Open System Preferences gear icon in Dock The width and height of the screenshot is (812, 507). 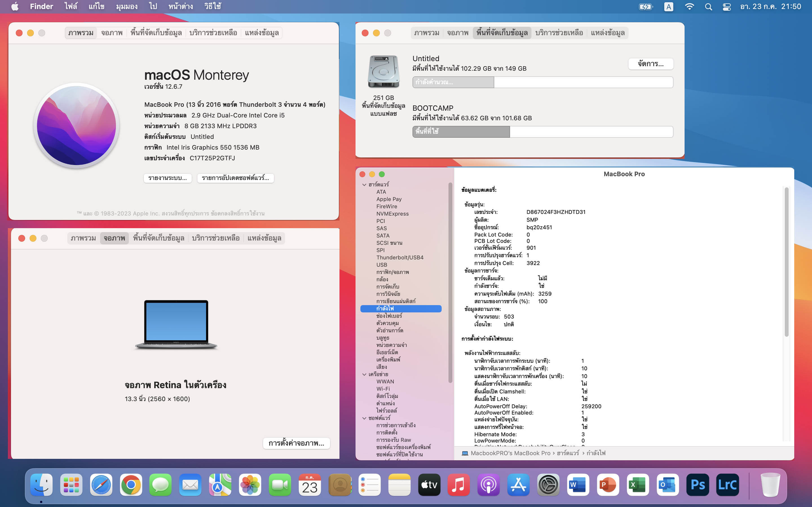(548, 485)
